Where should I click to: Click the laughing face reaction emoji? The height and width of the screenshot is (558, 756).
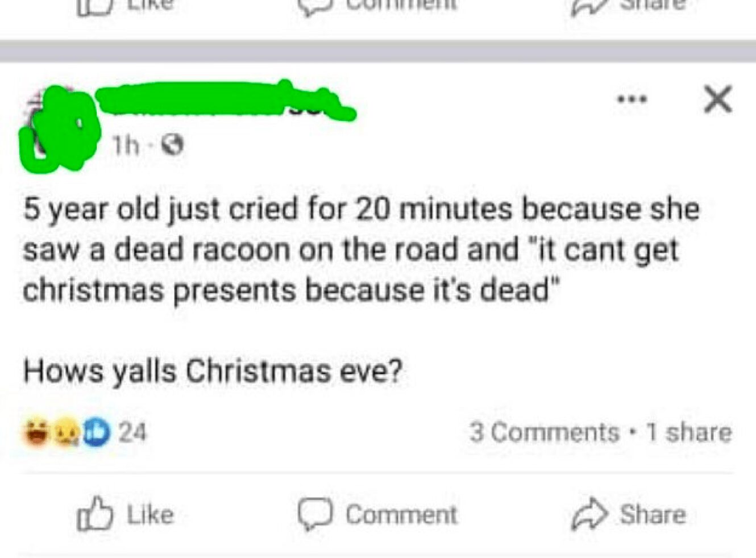[x=35, y=432]
